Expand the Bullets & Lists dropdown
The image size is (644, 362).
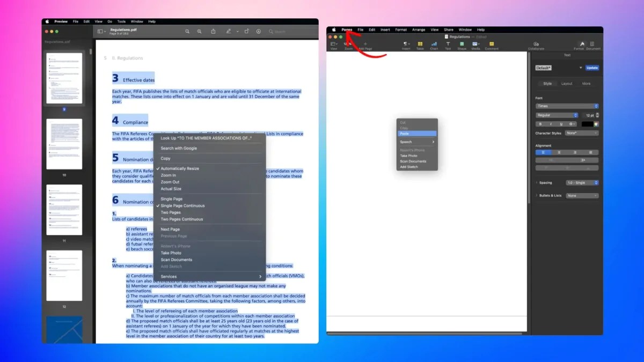582,195
